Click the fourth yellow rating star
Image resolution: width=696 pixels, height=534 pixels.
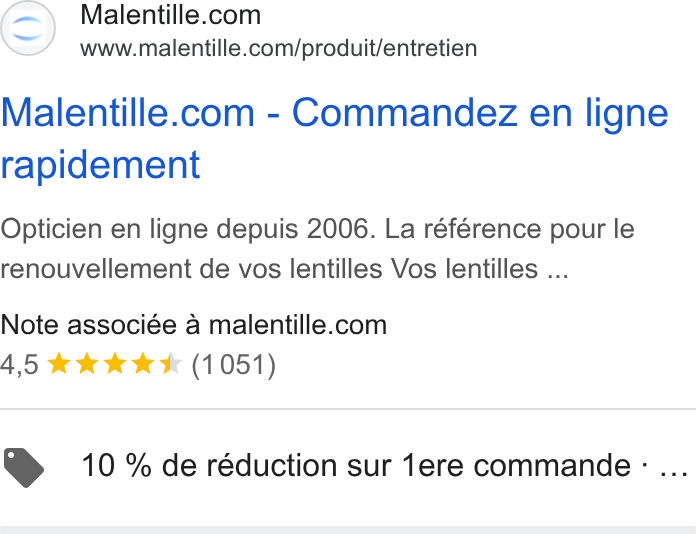tap(143, 364)
